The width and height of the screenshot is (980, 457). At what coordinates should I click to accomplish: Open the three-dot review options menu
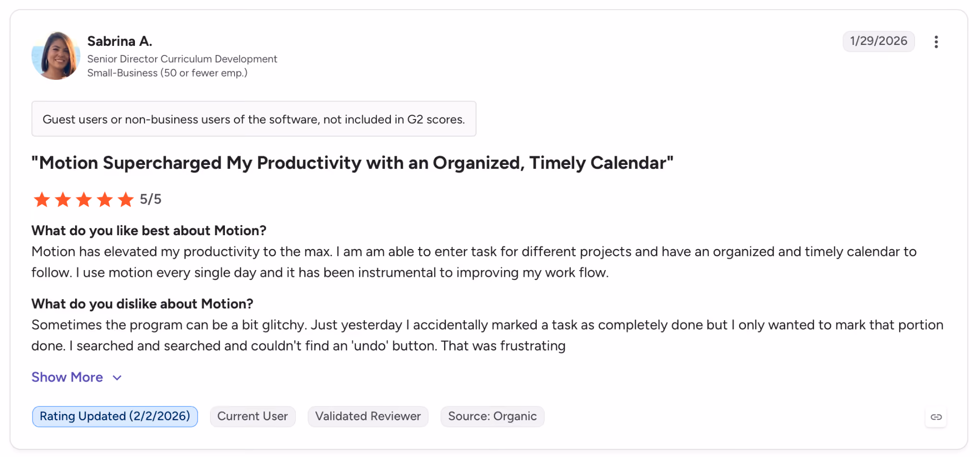click(x=936, y=42)
